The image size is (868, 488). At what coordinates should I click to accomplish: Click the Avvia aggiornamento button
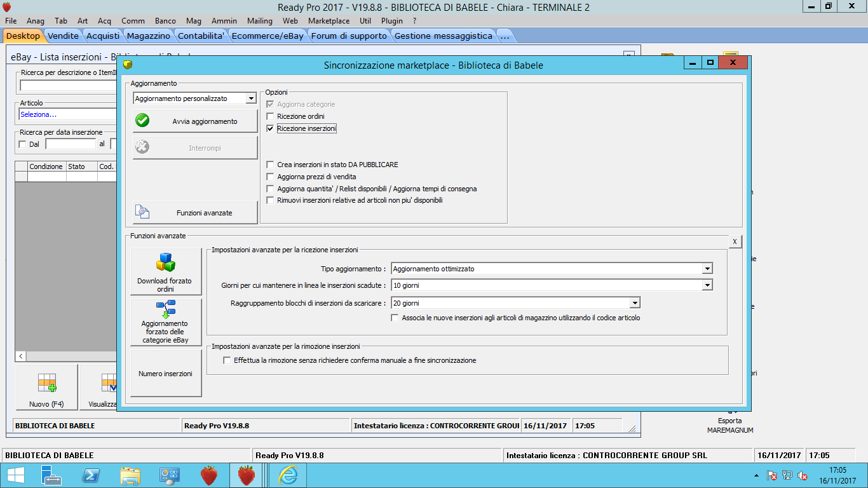click(x=195, y=121)
